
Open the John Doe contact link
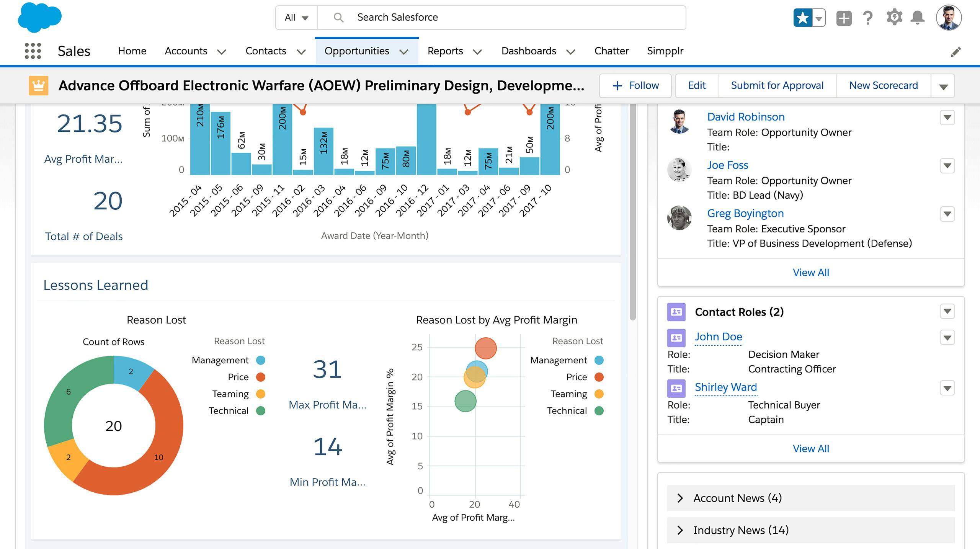pyautogui.click(x=718, y=337)
